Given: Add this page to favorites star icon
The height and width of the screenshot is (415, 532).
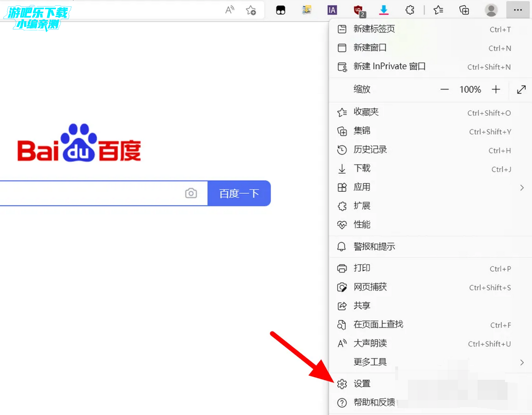Looking at the screenshot, I should pyautogui.click(x=251, y=10).
